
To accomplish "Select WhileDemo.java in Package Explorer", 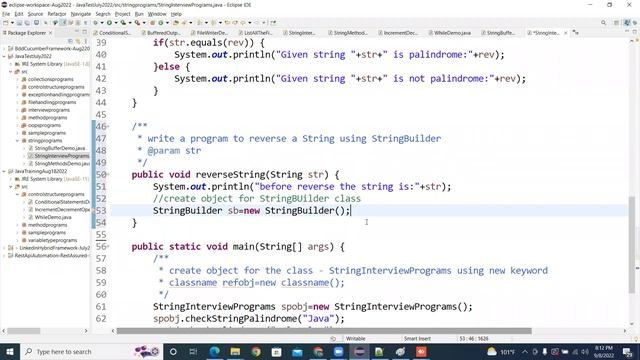I will tap(53, 217).
